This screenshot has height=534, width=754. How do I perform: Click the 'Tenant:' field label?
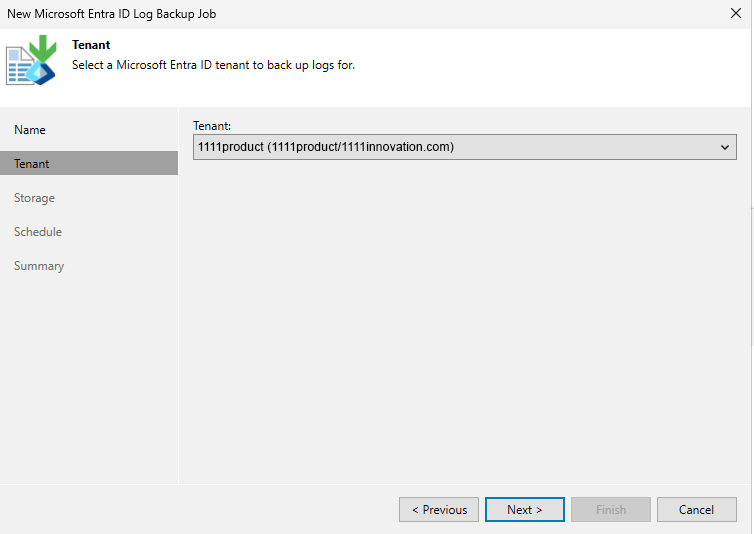[212, 126]
